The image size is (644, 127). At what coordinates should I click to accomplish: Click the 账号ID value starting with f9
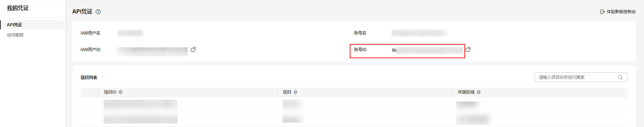[x=428, y=50]
